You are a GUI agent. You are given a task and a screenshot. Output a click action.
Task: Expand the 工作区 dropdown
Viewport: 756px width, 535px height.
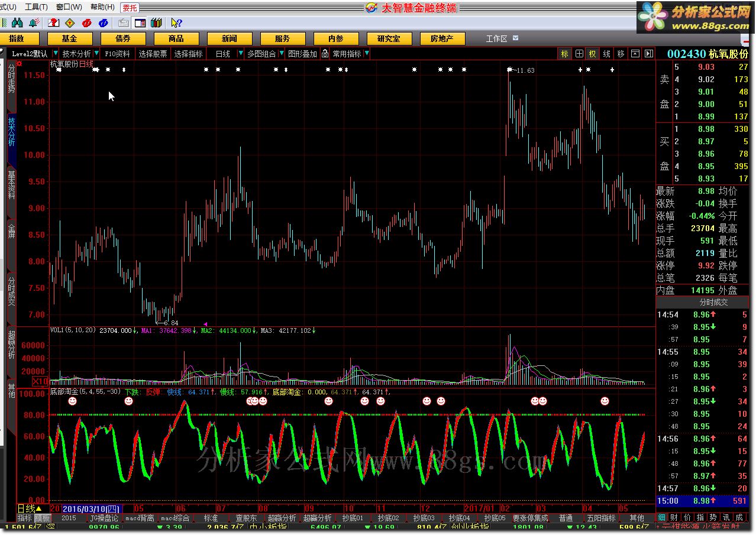pyautogui.click(x=515, y=38)
